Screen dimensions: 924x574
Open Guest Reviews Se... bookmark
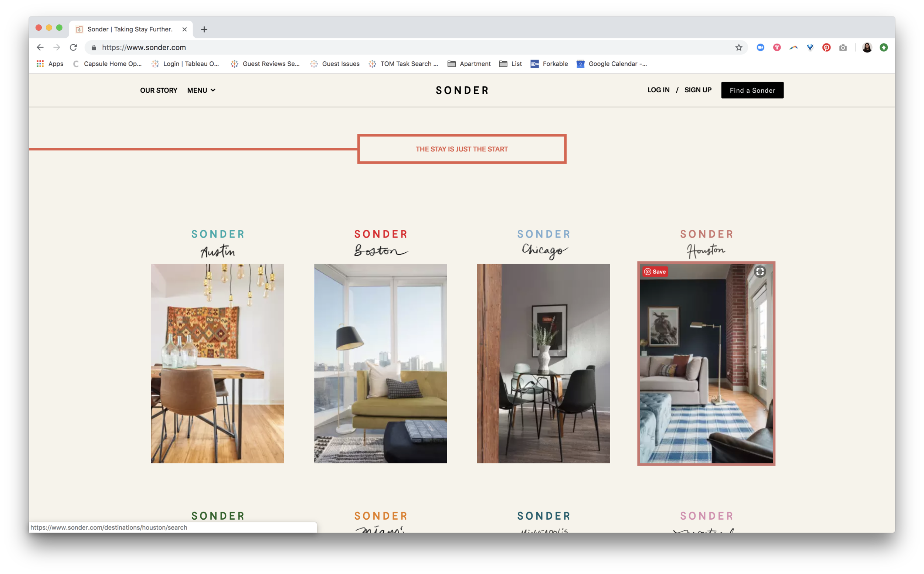265,64
